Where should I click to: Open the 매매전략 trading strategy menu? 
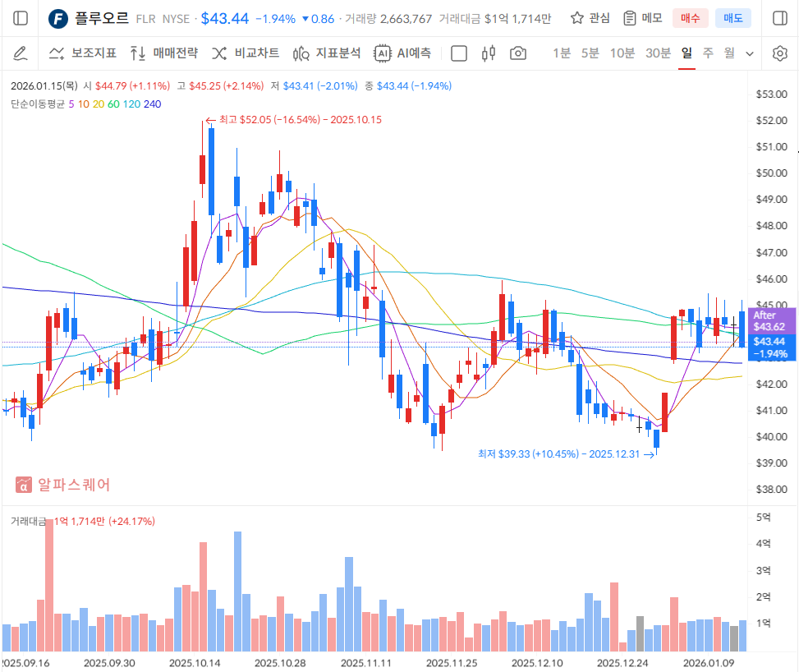click(x=164, y=53)
